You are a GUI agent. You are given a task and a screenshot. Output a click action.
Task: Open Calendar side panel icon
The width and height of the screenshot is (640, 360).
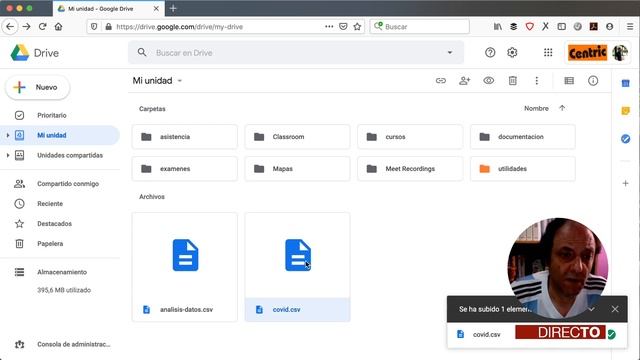tap(625, 83)
